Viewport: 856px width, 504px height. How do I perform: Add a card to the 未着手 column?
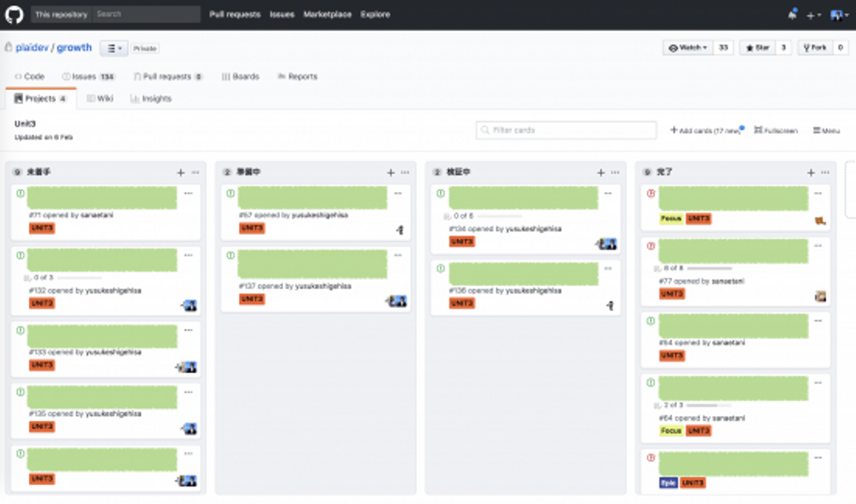[x=181, y=172]
